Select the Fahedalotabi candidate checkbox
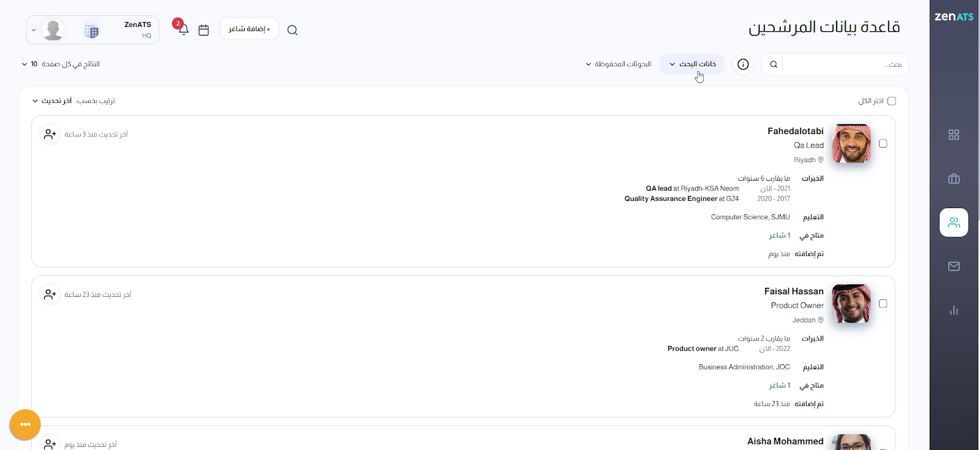The image size is (980, 450). pos(883,143)
